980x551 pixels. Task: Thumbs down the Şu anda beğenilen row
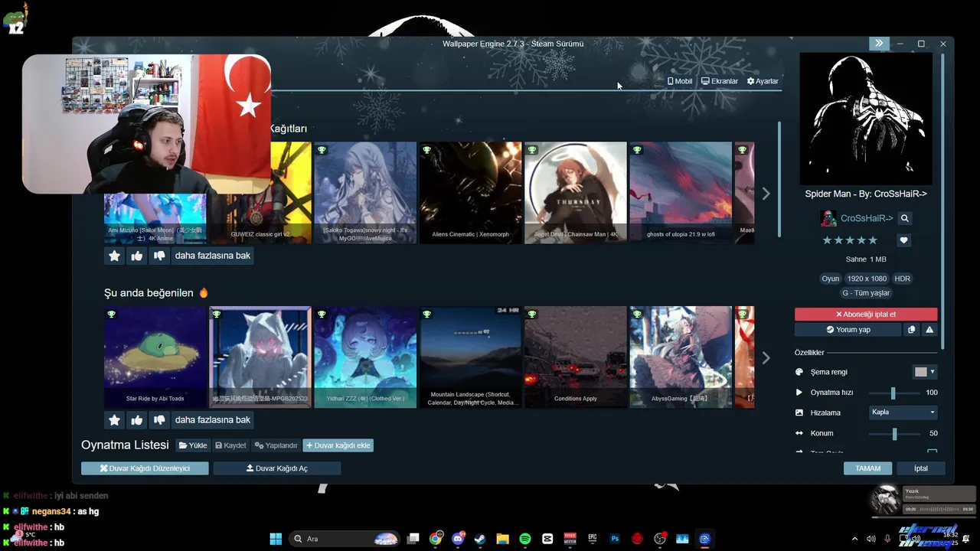tap(159, 419)
